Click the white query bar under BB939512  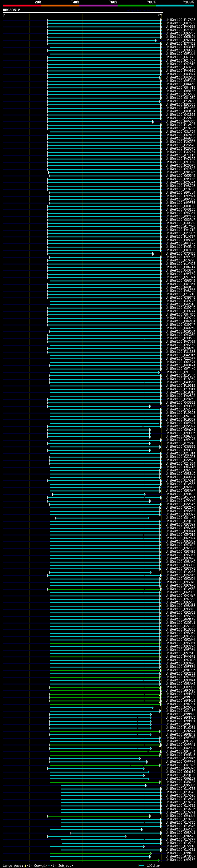click(x=83, y=12)
